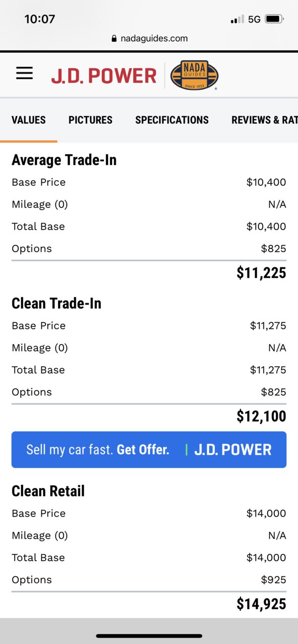Tap the Get Offer text in banner
The width and height of the screenshot is (298, 644).
pyautogui.click(x=143, y=450)
